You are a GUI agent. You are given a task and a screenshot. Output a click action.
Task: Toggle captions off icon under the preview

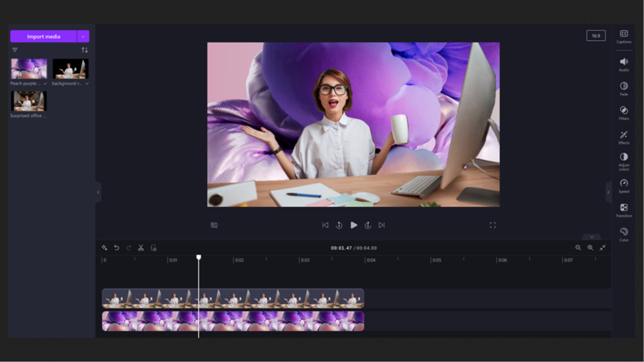tap(214, 225)
